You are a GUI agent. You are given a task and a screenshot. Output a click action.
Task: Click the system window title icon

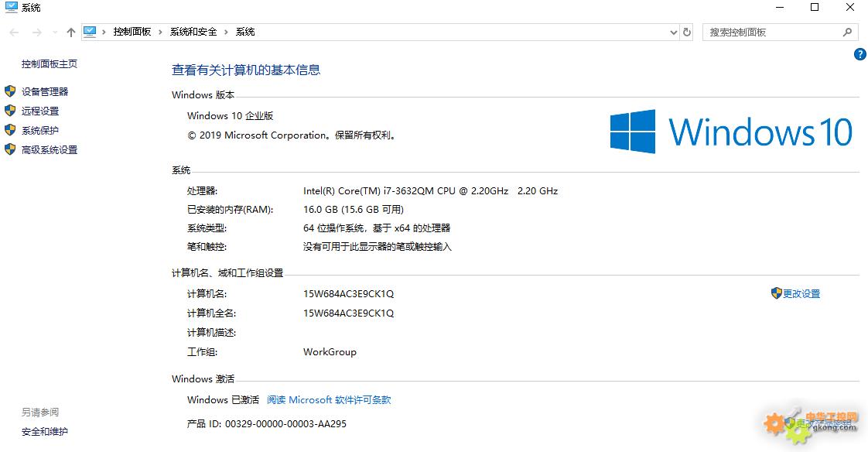(11, 7)
